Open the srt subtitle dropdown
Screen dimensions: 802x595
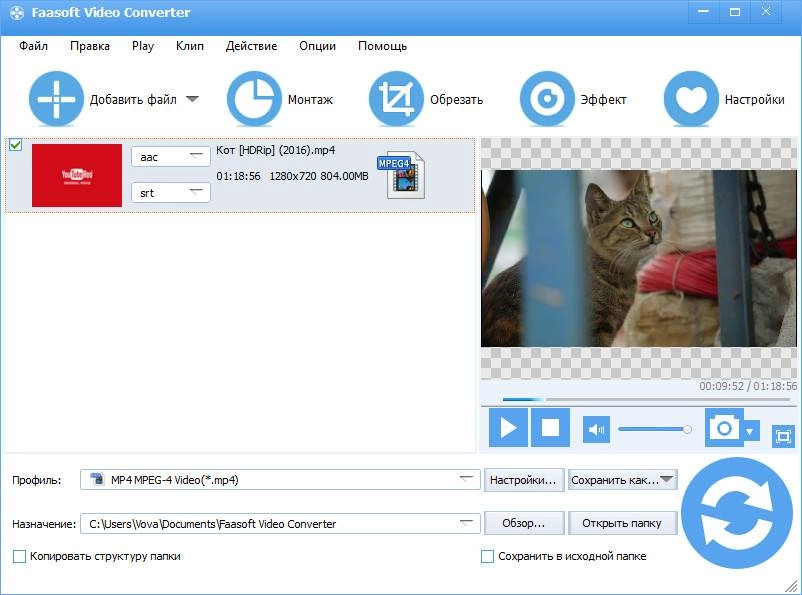171,192
